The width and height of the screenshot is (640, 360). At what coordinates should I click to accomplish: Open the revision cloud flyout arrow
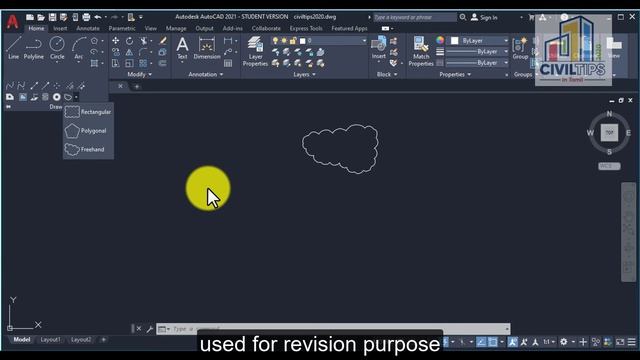pyautogui.click(x=76, y=97)
